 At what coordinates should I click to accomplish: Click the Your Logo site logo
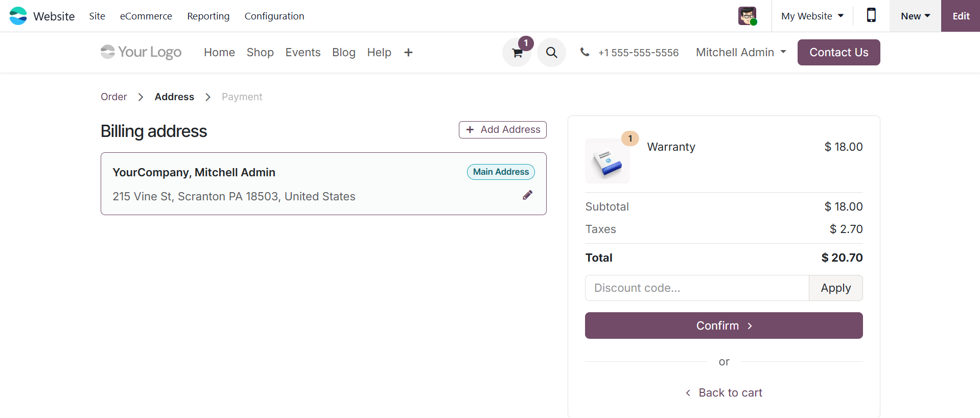point(141,52)
